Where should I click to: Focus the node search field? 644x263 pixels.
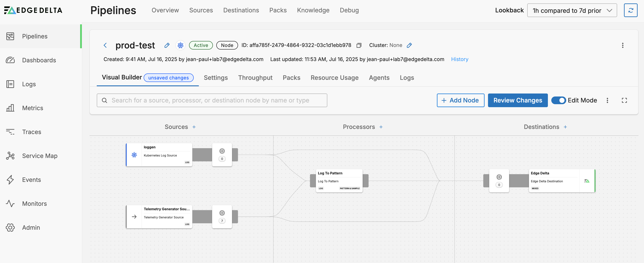tap(212, 101)
